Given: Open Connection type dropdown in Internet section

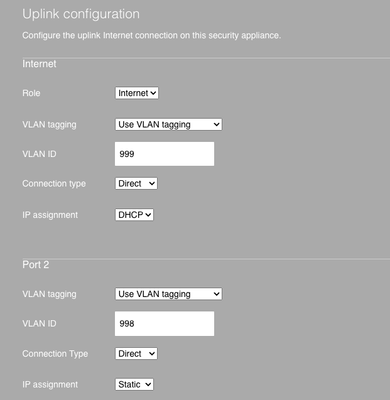Looking at the screenshot, I should click(x=136, y=184).
